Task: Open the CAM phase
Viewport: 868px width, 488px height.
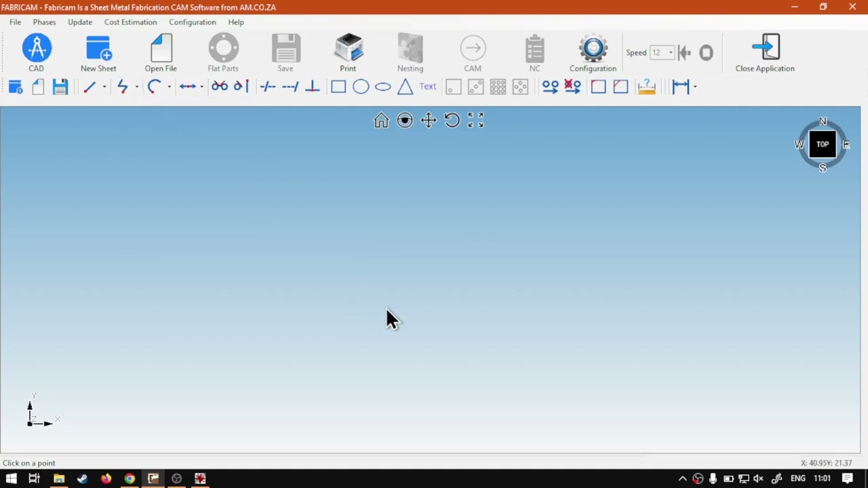Action: click(473, 53)
